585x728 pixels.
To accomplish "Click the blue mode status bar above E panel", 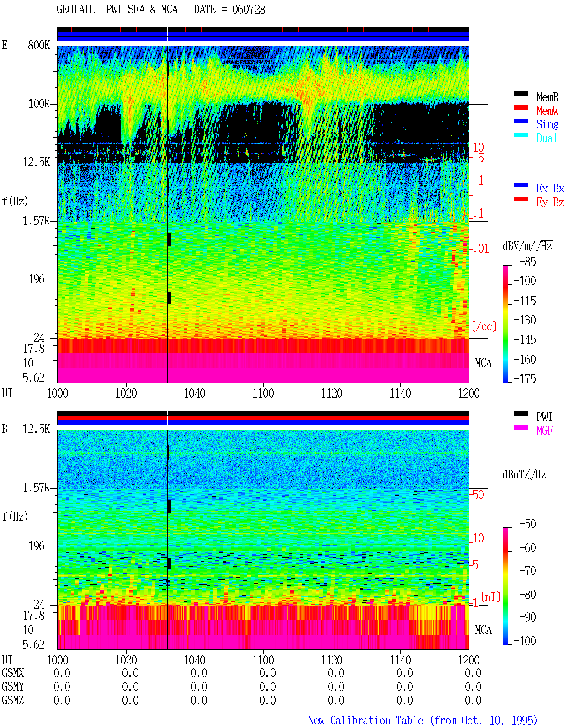I will point(263,37).
